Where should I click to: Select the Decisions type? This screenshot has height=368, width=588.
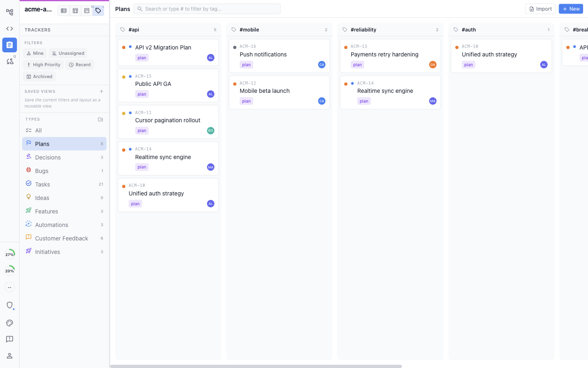tap(64, 157)
